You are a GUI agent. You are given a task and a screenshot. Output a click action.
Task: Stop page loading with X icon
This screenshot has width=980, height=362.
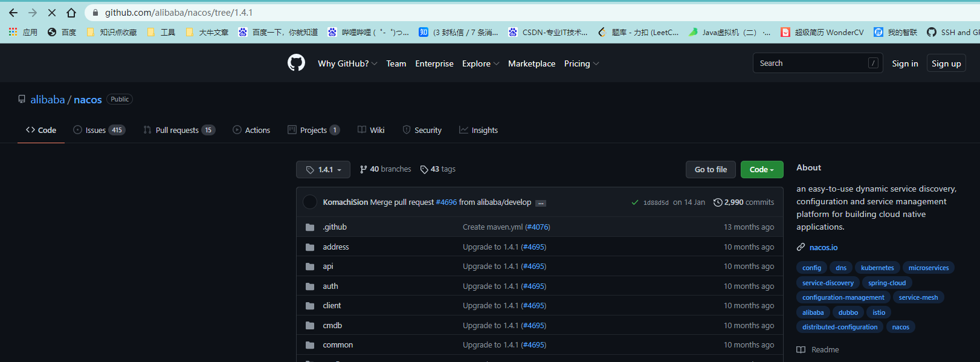click(52, 13)
